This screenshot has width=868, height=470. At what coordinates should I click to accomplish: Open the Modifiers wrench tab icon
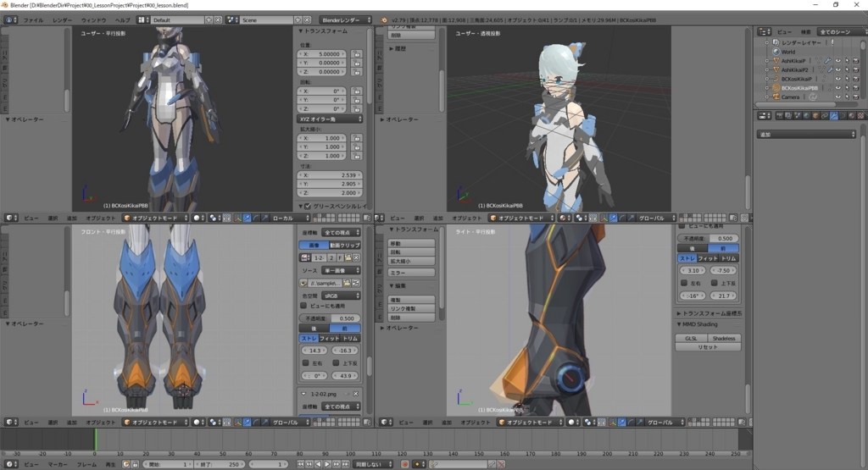[834, 116]
